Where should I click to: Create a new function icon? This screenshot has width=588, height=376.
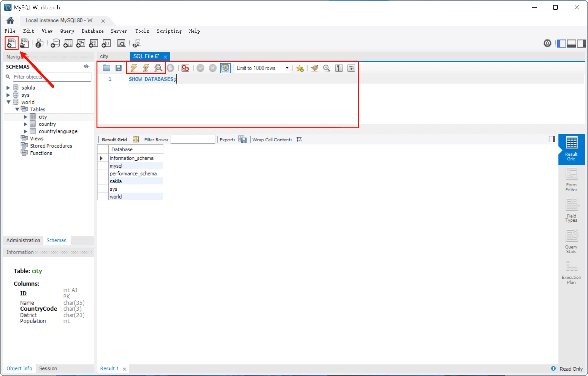tap(106, 43)
